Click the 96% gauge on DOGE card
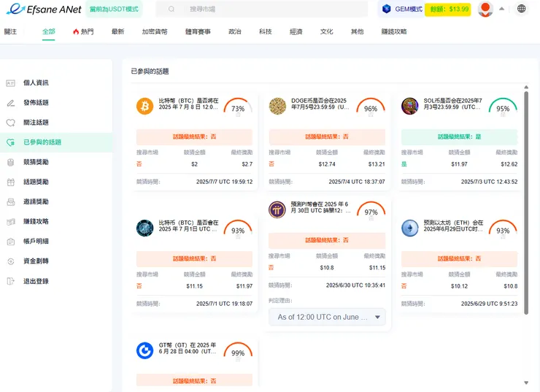Screen dimensions: 540x392 (x=371, y=107)
